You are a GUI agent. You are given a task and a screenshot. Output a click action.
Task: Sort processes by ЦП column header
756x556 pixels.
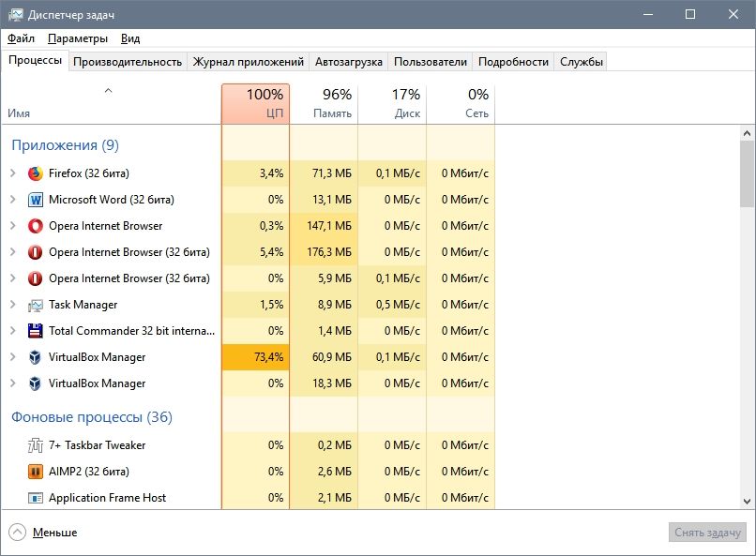[255, 103]
